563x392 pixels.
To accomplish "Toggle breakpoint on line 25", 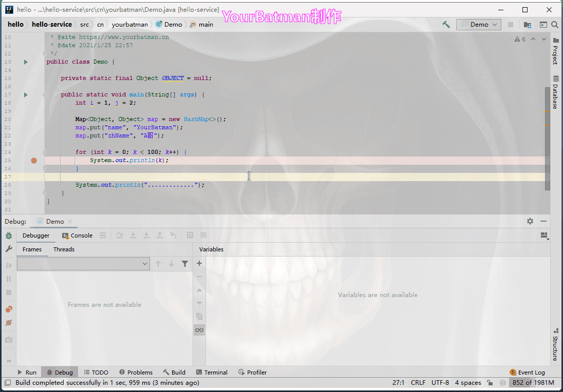I will pyautogui.click(x=34, y=160).
